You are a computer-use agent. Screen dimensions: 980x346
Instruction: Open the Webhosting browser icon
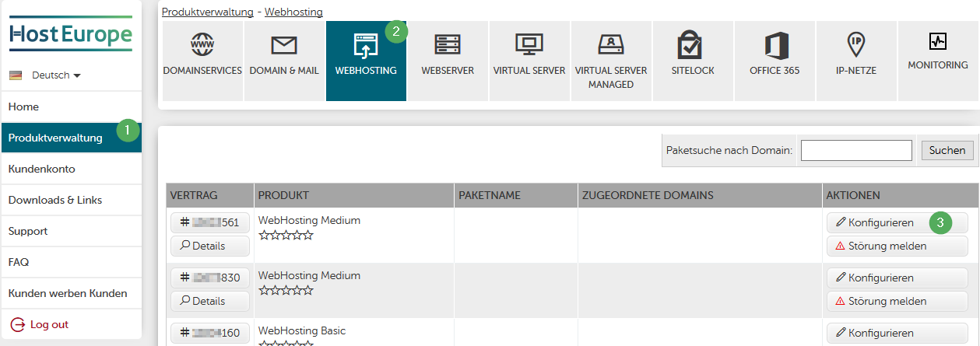pos(366,45)
